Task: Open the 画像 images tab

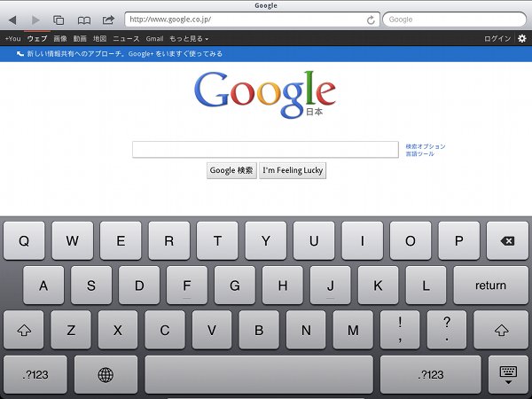Action: (60, 39)
